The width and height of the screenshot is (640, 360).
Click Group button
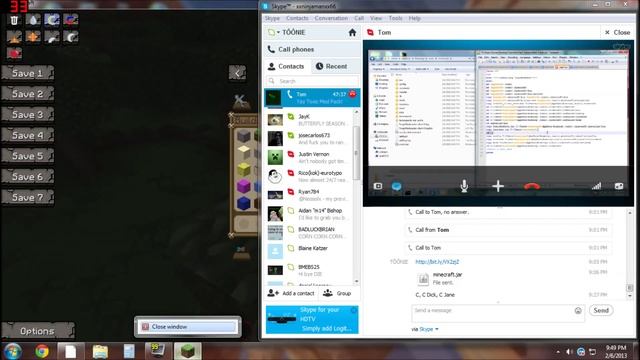point(338,293)
